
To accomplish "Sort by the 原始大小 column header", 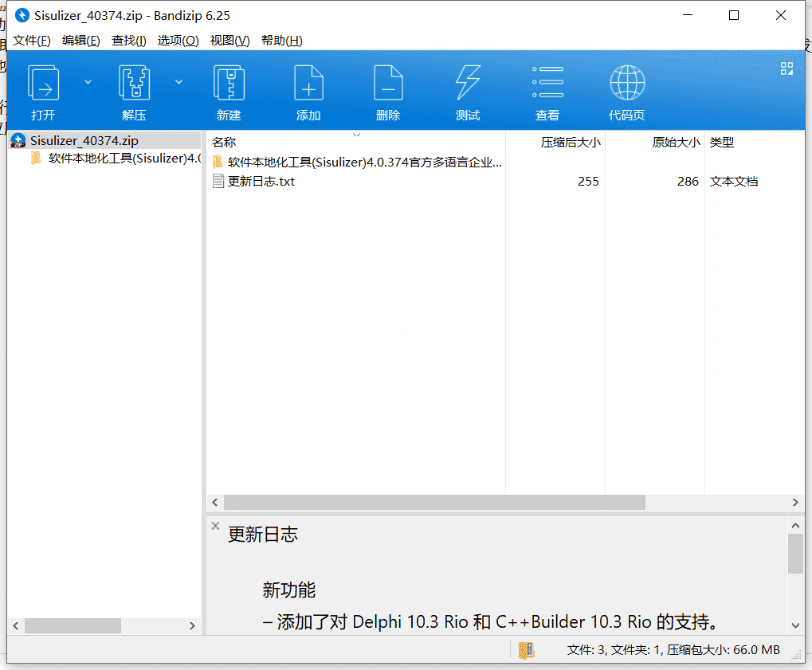I will point(676,142).
